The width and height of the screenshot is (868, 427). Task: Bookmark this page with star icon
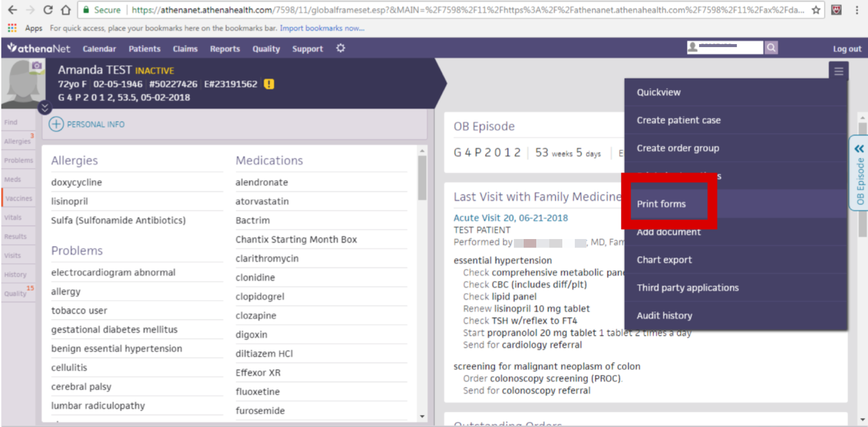tap(816, 10)
